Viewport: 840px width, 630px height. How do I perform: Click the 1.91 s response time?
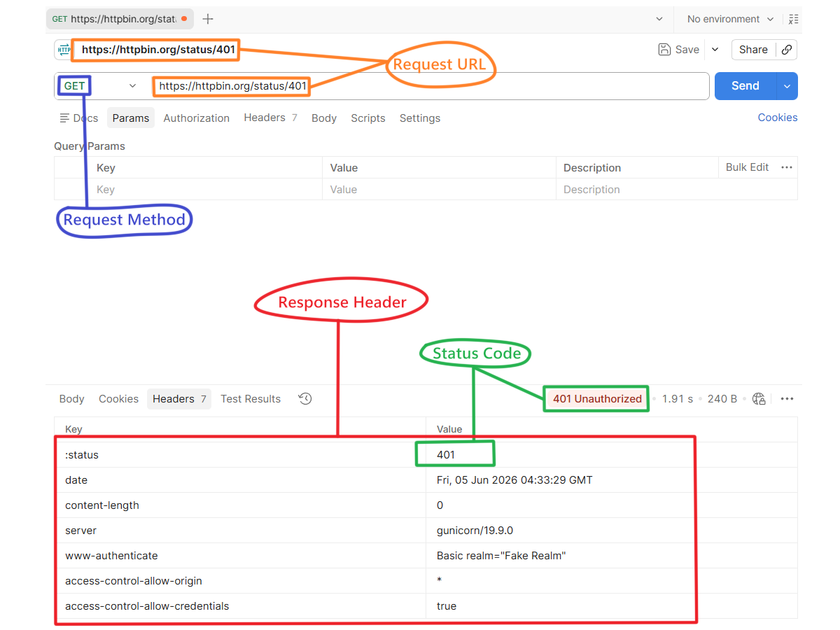(x=678, y=399)
